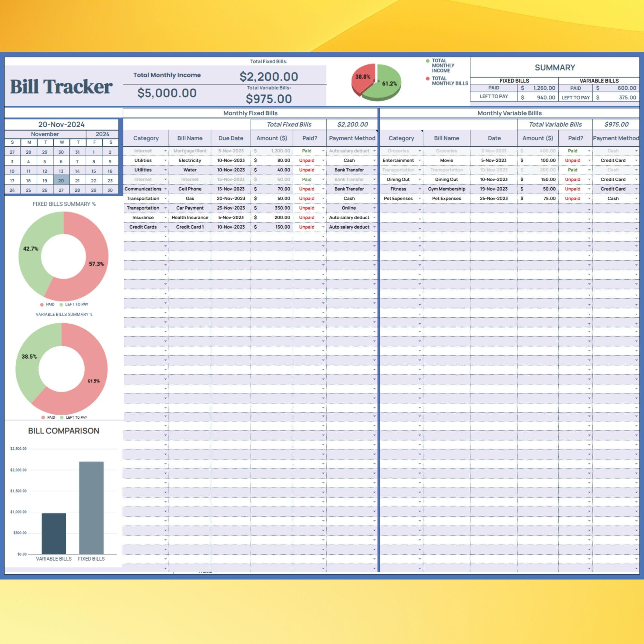The width and height of the screenshot is (644, 644).
Task: Select the Health Insurance bill name cell
Action: pos(190,217)
